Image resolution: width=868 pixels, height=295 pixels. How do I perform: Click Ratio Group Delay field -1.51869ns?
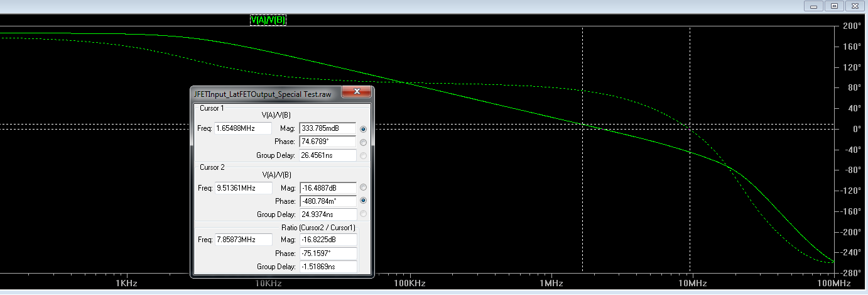click(x=327, y=266)
